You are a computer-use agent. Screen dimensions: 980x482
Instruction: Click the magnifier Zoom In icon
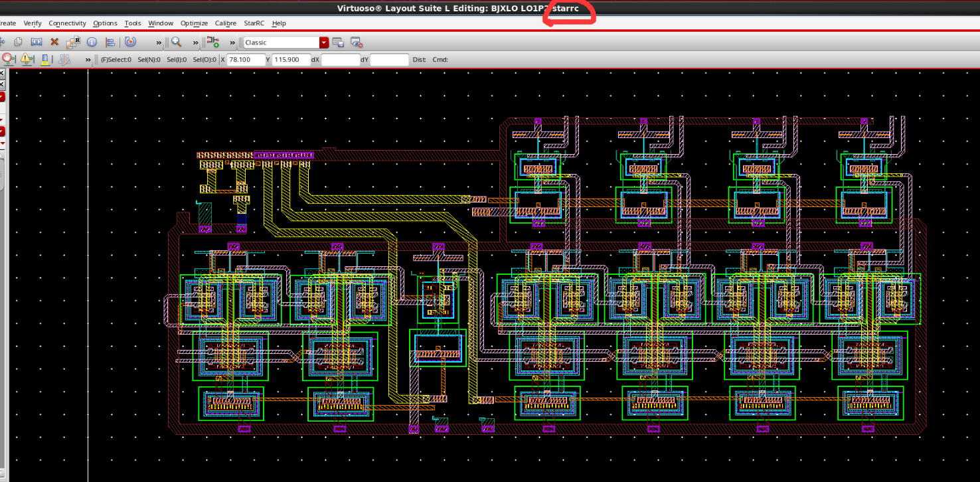click(x=177, y=42)
